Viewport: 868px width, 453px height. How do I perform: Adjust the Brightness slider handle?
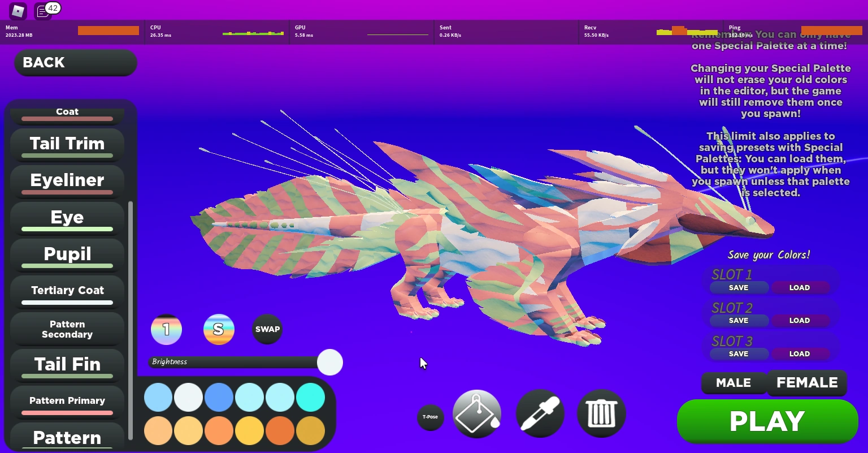click(330, 362)
